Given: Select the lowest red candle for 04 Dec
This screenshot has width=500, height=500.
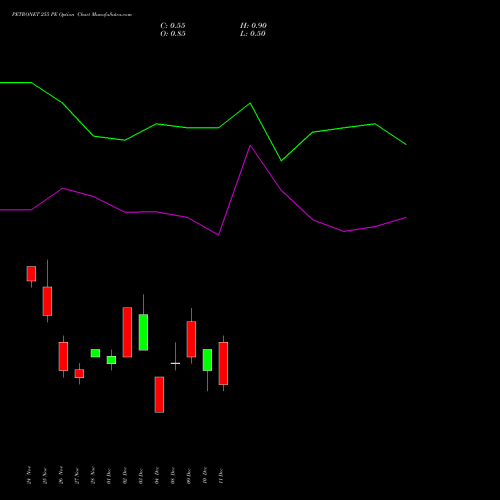Looking at the screenshot, I should [159, 395].
